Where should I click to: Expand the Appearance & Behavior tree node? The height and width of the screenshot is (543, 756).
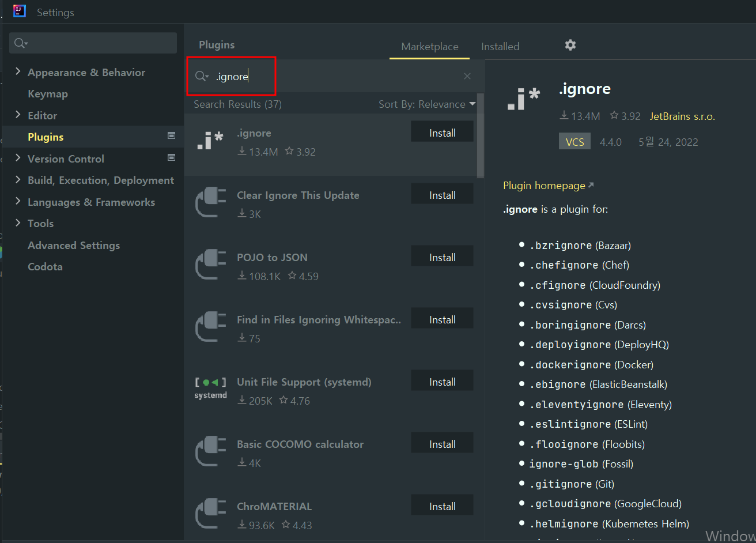pyautogui.click(x=18, y=71)
